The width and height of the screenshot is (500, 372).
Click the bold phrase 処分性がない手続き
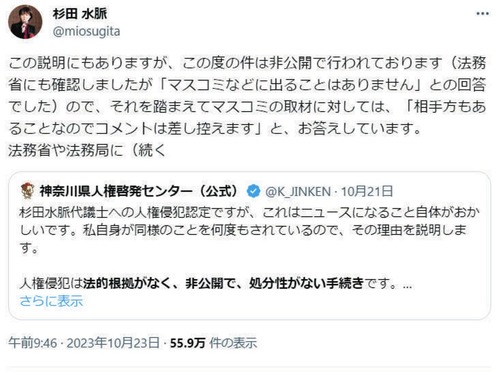(x=306, y=284)
